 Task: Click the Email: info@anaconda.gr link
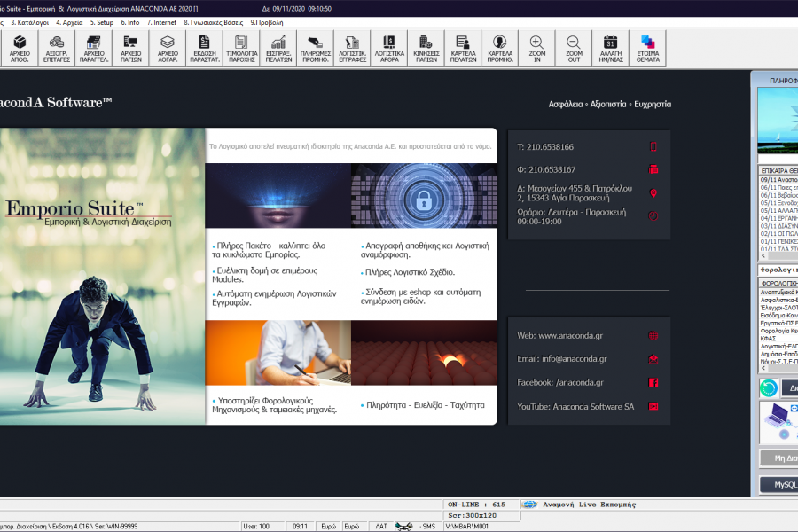click(x=562, y=359)
